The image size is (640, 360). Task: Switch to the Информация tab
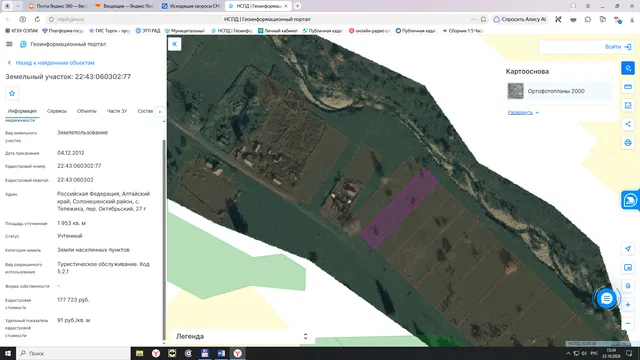click(22, 111)
